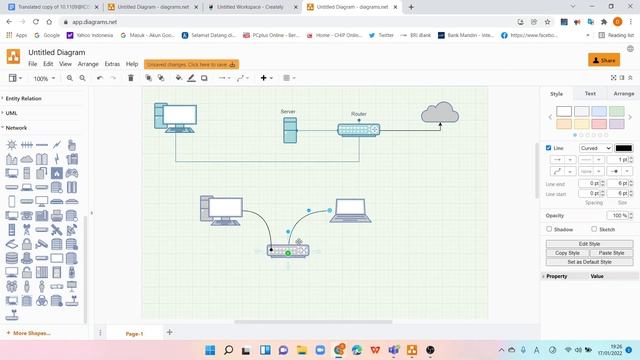Open the Extras menu

[112, 64]
